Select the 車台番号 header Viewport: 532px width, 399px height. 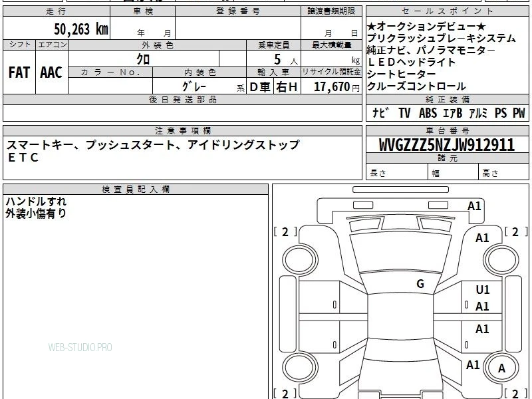(447, 130)
